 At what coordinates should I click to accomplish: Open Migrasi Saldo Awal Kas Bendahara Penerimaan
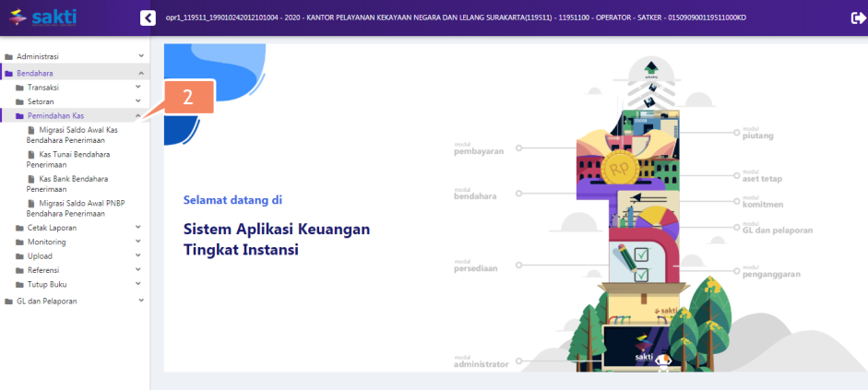coord(77,136)
